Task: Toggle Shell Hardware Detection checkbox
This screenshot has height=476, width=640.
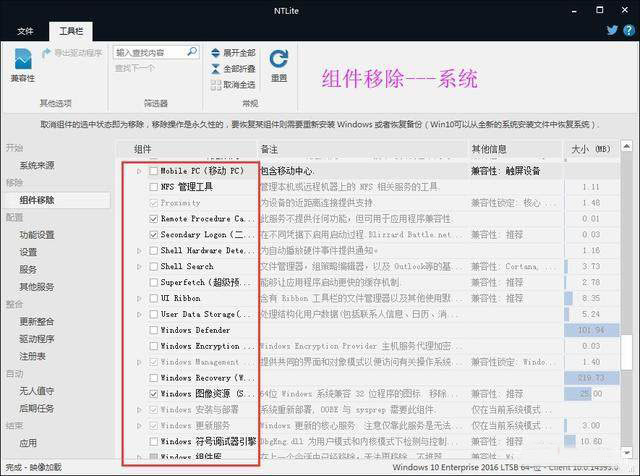Action: coord(153,251)
